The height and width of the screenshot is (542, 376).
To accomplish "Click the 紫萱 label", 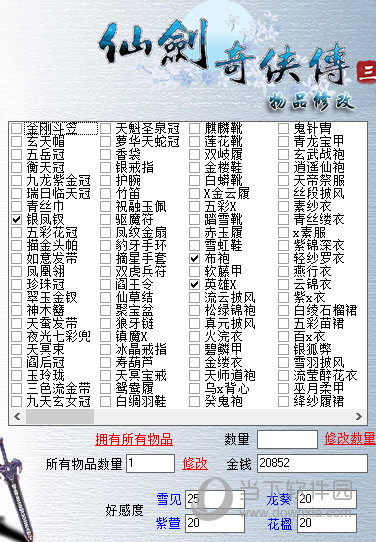I will click(x=168, y=523).
